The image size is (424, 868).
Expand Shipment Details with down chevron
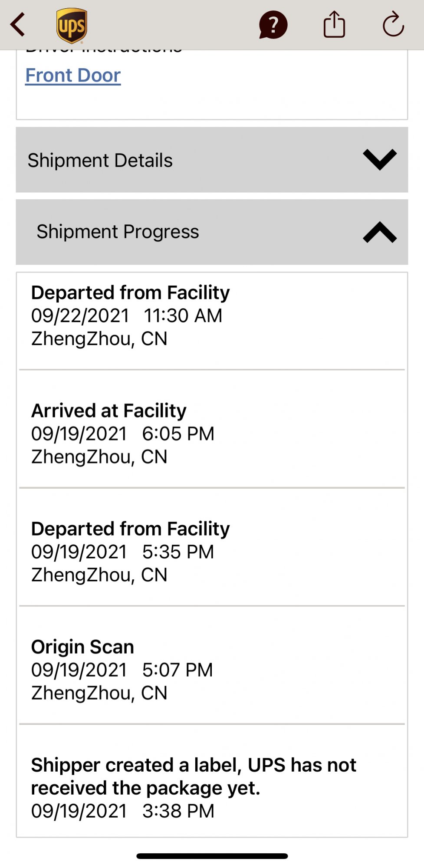(x=380, y=160)
